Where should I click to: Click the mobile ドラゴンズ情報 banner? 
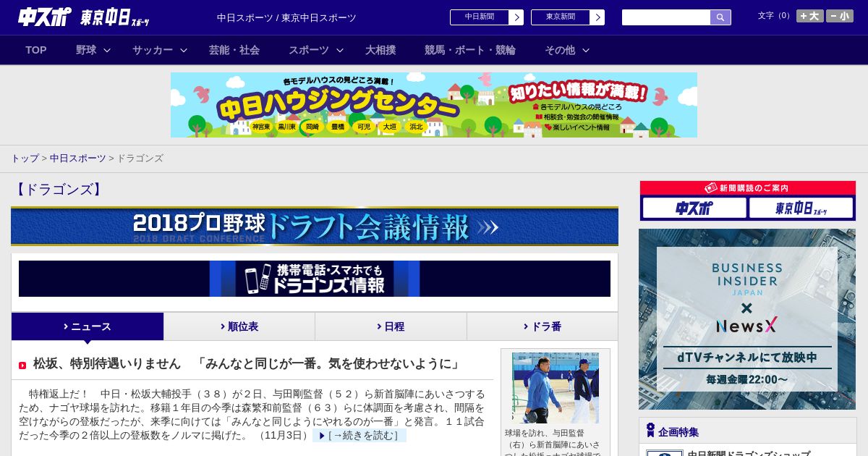click(x=315, y=279)
